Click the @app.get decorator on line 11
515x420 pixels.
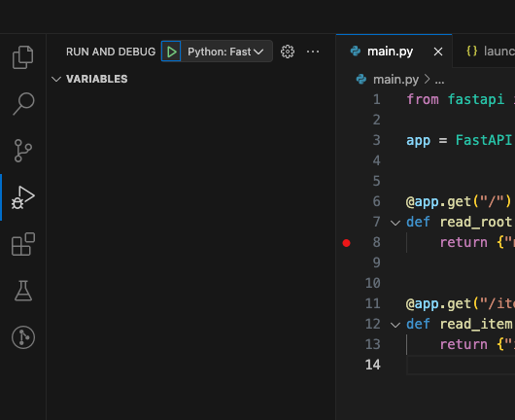point(461,304)
